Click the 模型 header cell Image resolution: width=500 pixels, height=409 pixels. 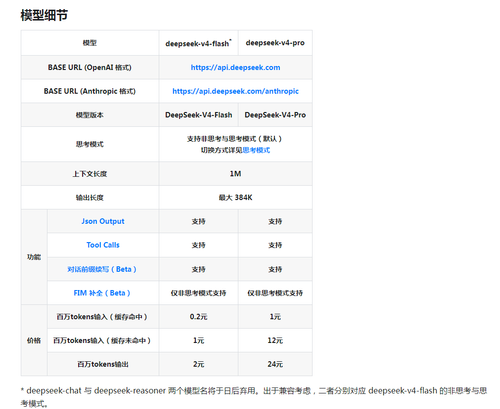(x=90, y=43)
